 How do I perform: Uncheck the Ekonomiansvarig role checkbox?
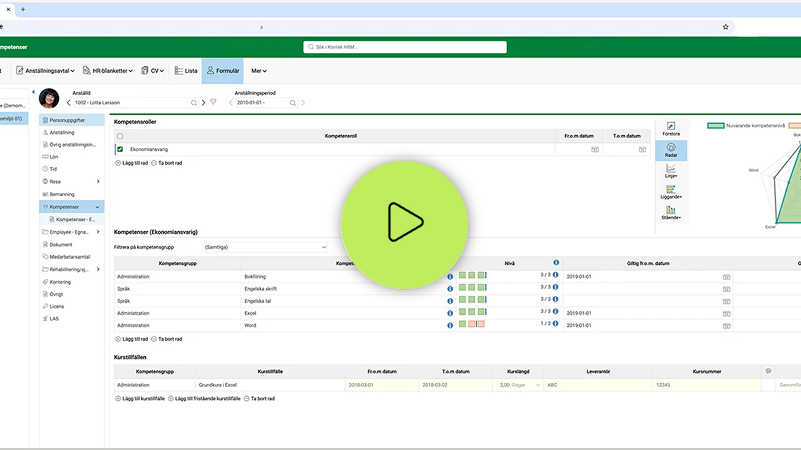pyautogui.click(x=120, y=149)
